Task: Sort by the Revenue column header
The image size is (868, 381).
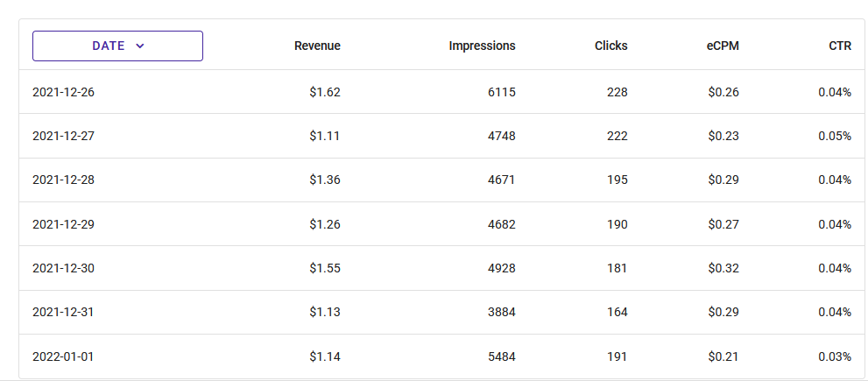Action: click(x=317, y=46)
